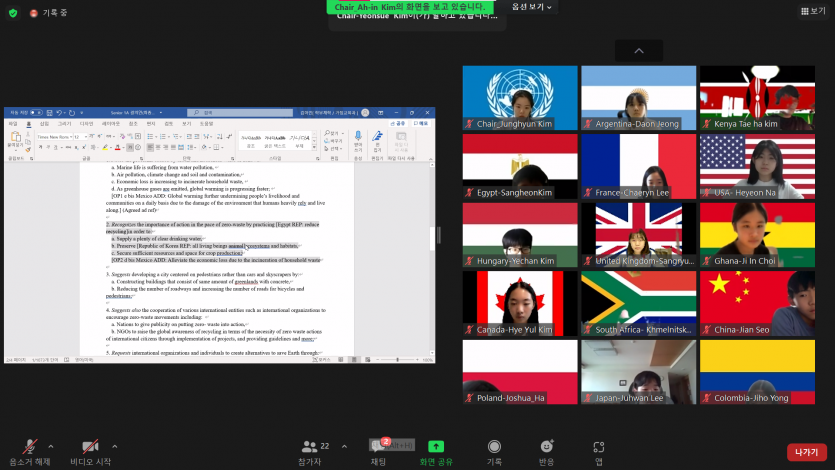This screenshot has width=835, height=470.
Task: Expand the arrow beside Zoom participants button
Action: pyautogui.click(x=344, y=446)
